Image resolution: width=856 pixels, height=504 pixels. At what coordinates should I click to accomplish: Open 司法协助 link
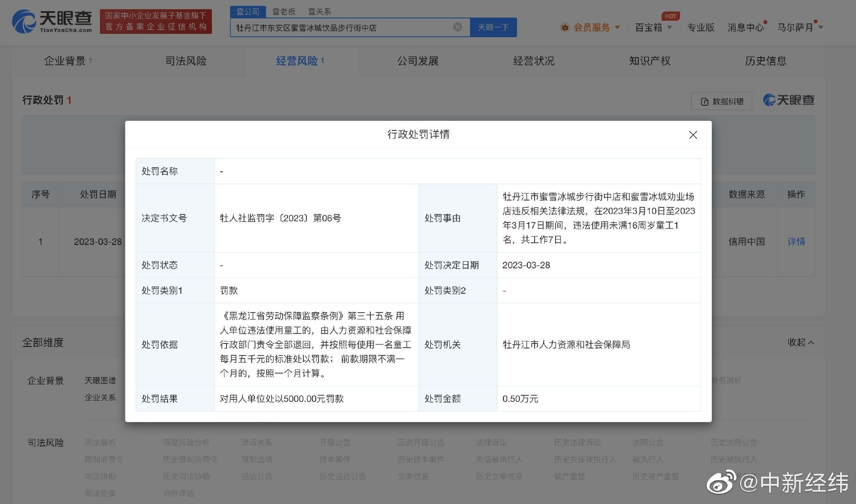click(x=100, y=476)
